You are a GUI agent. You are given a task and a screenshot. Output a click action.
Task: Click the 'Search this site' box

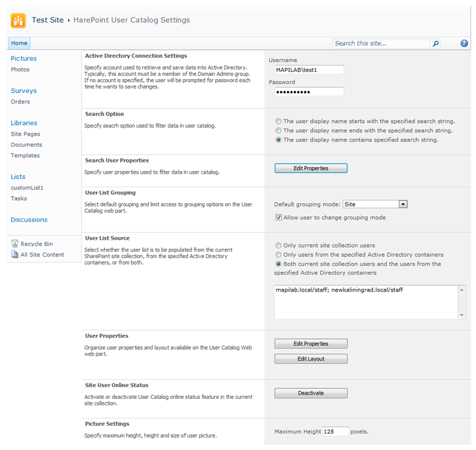(380, 44)
